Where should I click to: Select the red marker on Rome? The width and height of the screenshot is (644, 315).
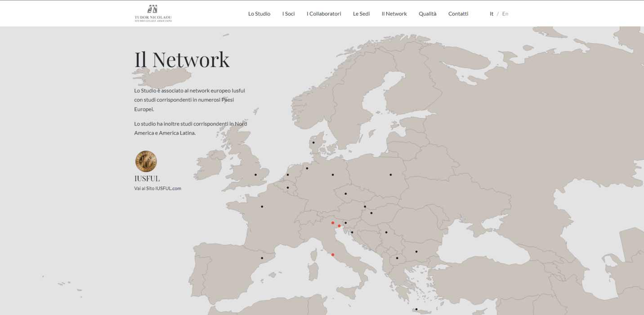click(x=333, y=255)
